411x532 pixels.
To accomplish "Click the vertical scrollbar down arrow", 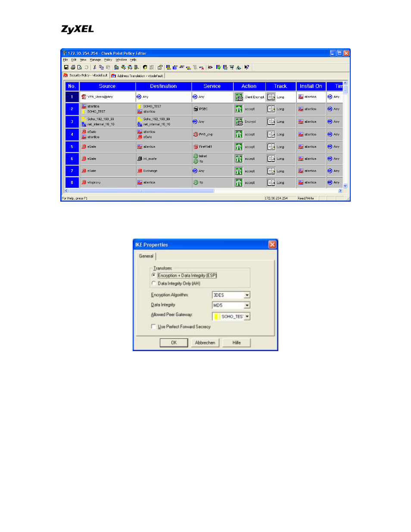I will pos(345,186).
